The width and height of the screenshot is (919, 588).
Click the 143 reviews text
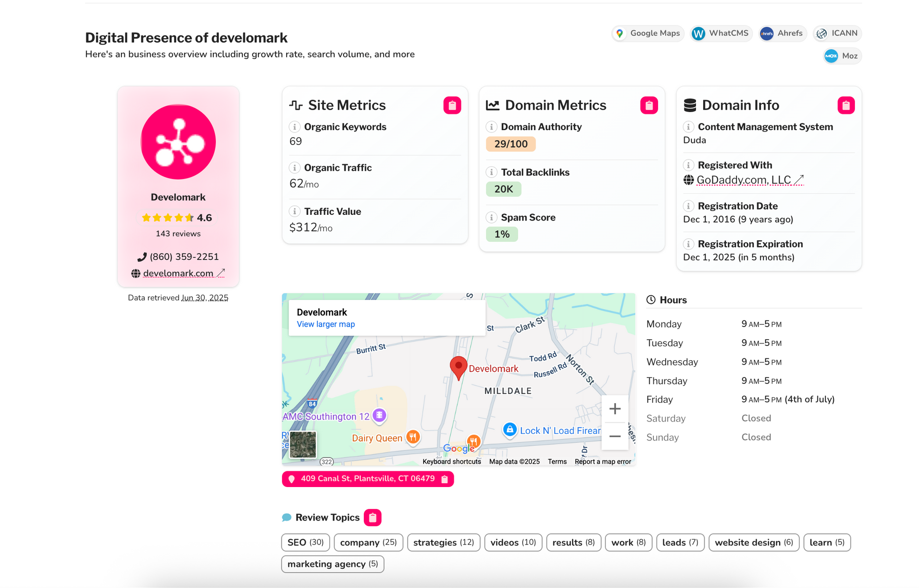click(x=178, y=234)
